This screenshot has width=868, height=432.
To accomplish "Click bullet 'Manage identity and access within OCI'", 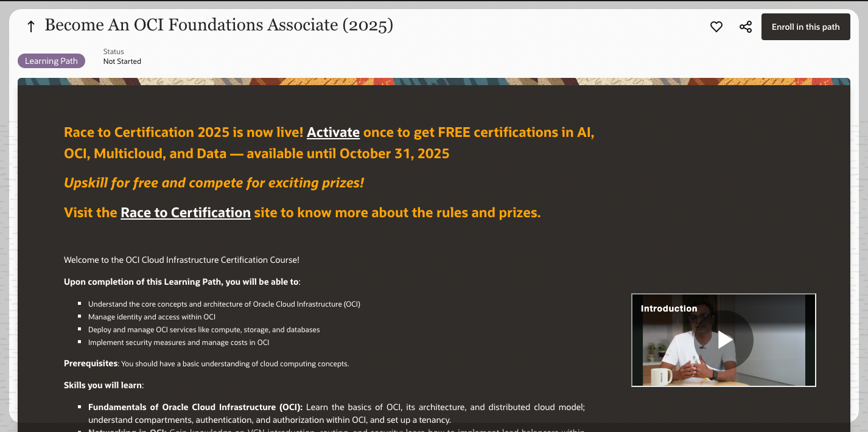I will pyautogui.click(x=152, y=316).
